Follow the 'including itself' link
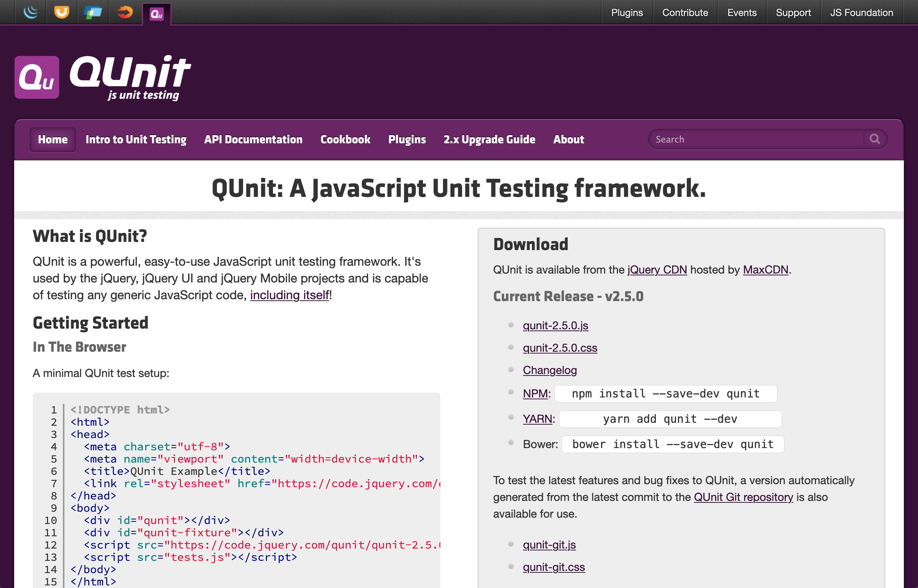This screenshot has width=918, height=588. pyautogui.click(x=290, y=295)
